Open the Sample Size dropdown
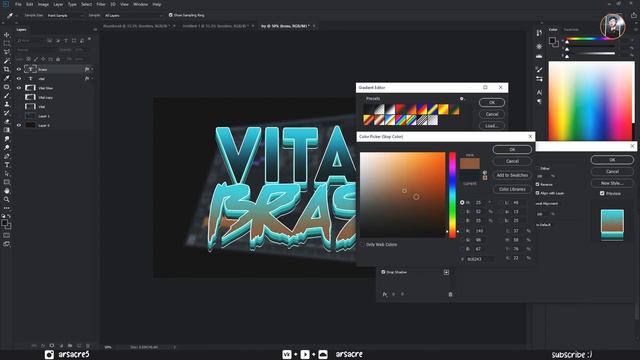The height and width of the screenshot is (360, 640). pos(65,16)
